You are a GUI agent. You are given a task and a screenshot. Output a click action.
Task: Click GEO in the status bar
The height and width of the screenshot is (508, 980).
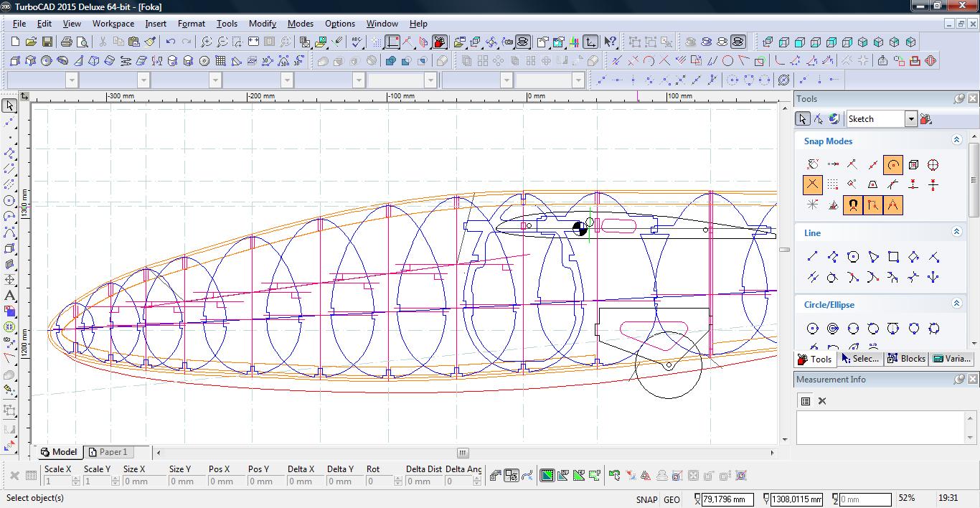[x=672, y=499]
